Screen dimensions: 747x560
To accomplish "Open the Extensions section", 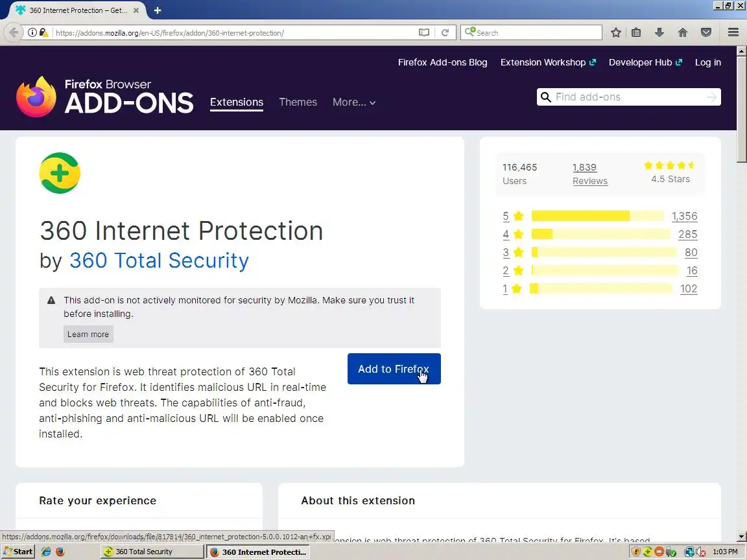I will click(237, 102).
